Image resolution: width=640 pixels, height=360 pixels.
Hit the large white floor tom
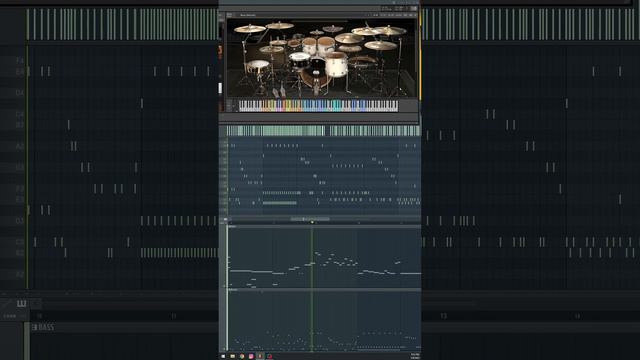point(336,64)
